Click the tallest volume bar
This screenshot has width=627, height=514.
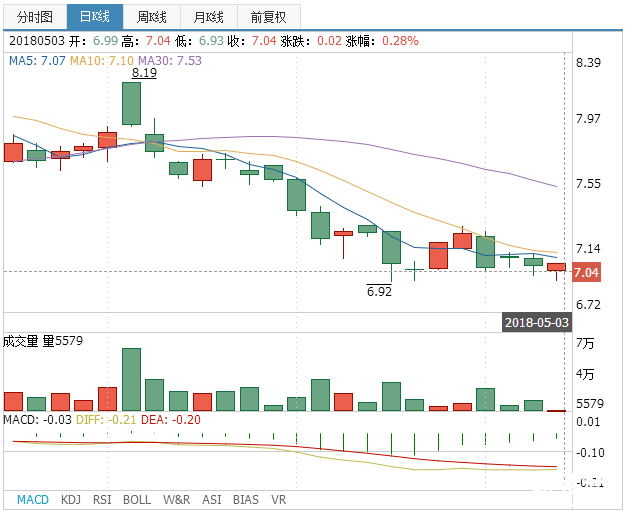click(x=132, y=379)
